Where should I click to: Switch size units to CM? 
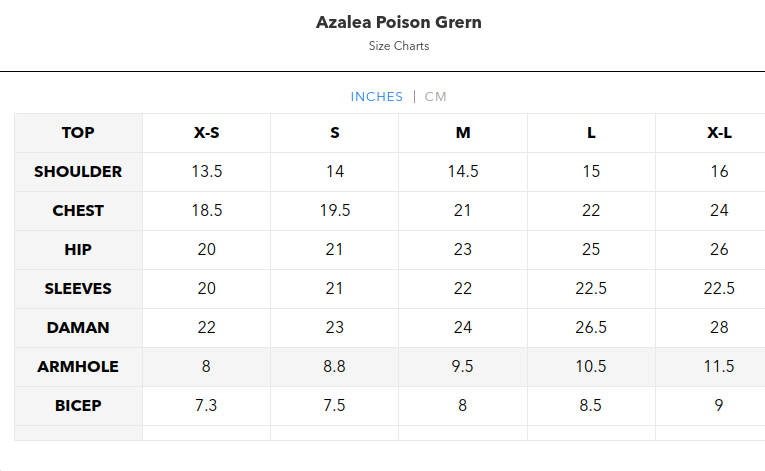coord(436,97)
